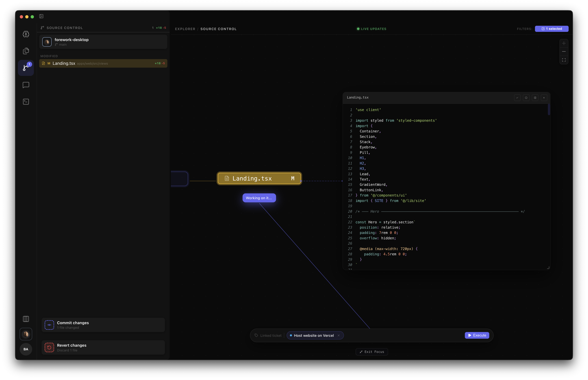Click the side-panel icon in Landing.tsx header
The image size is (588, 380).
(x=535, y=98)
